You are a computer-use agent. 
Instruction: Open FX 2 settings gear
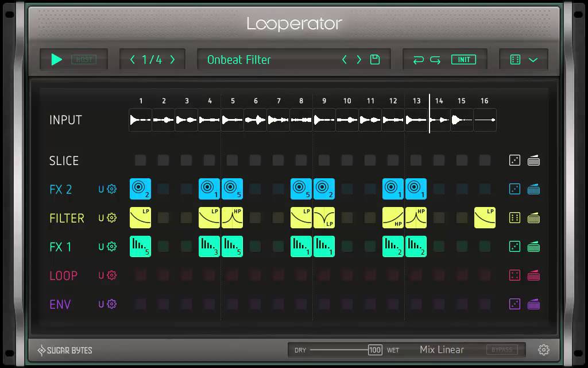pyautogui.click(x=112, y=189)
